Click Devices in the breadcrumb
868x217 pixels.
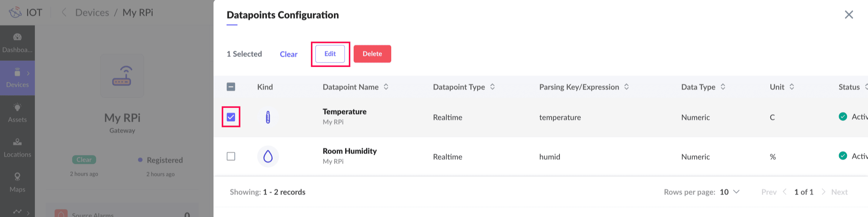coord(92,12)
